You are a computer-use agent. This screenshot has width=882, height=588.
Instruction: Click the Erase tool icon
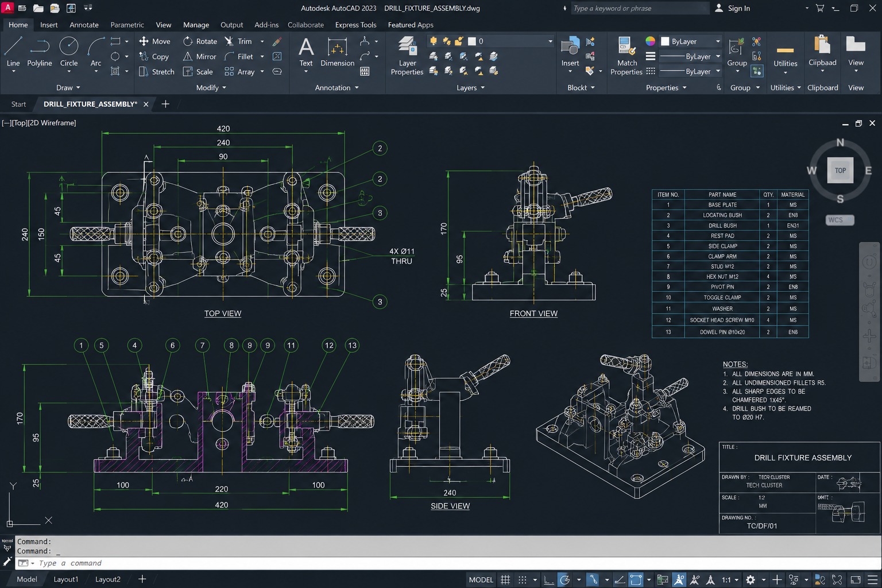277,41
